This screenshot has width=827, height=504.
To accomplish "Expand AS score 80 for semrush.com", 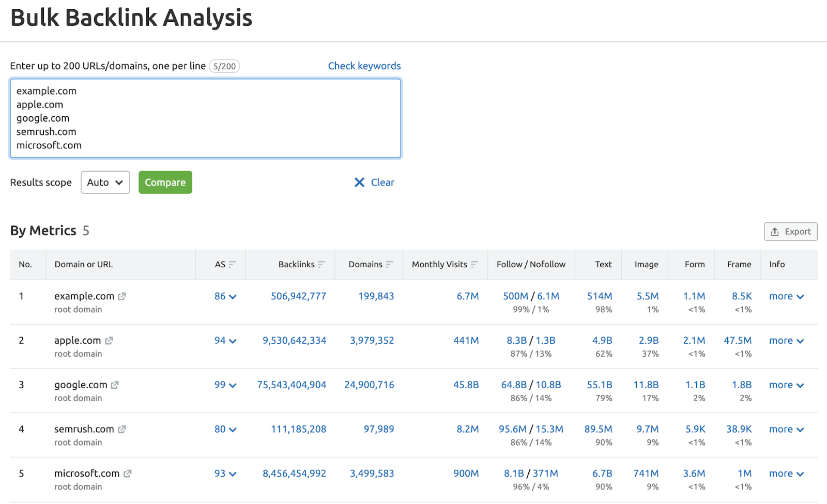I will pyautogui.click(x=225, y=429).
